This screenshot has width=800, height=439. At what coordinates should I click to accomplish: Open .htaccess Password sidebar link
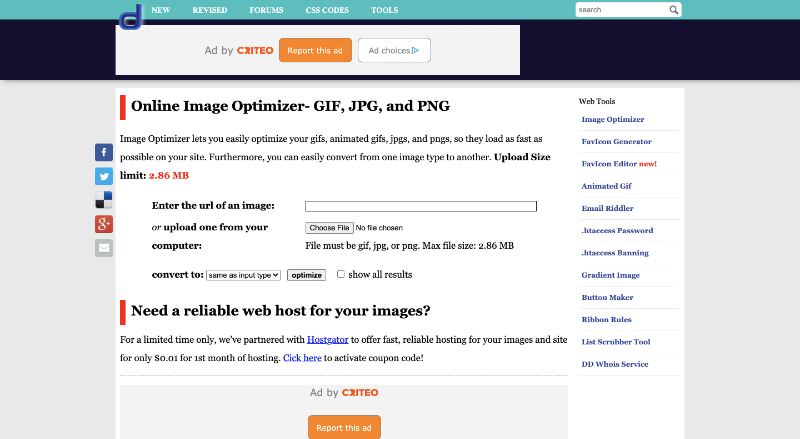(x=617, y=231)
